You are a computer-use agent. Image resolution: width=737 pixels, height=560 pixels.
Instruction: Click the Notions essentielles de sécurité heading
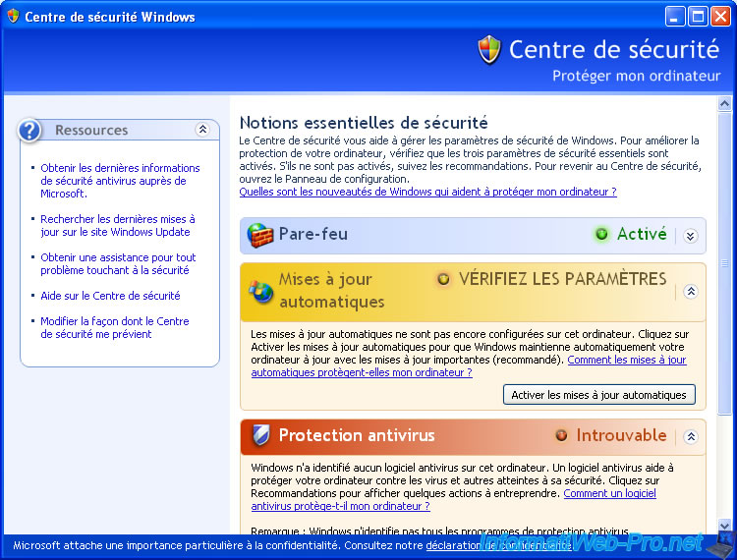364,123
